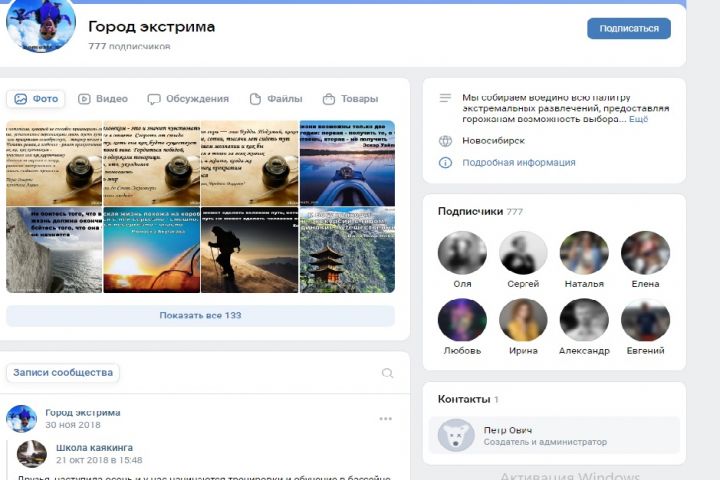Click the document icon beside Файлы

pos(255,99)
